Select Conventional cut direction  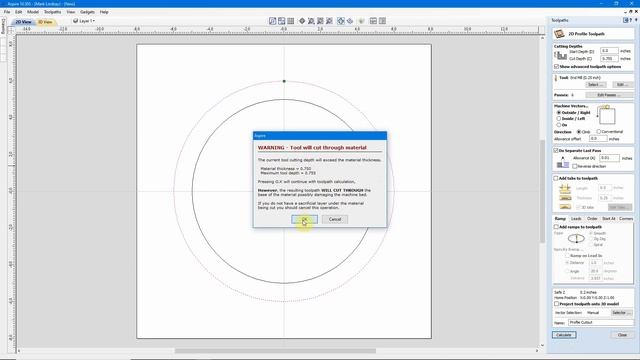[x=599, y=132]
